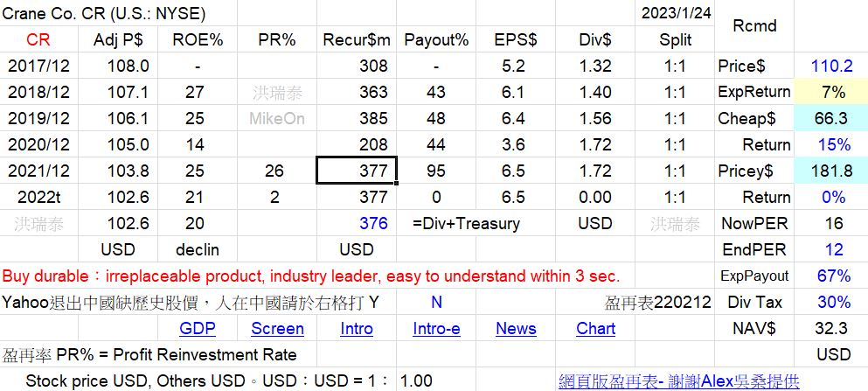Screen dimensions: 868x391
Task: Select the Payout% value 95
Action: click(x=436, y=171)
